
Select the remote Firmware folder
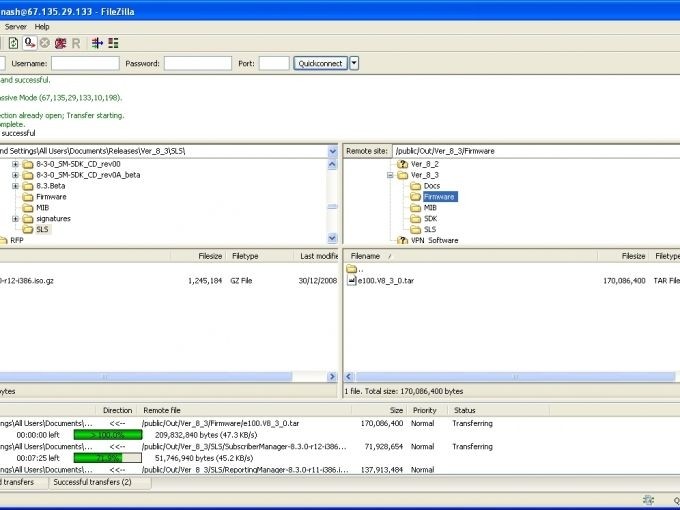[x=439, y=196]
